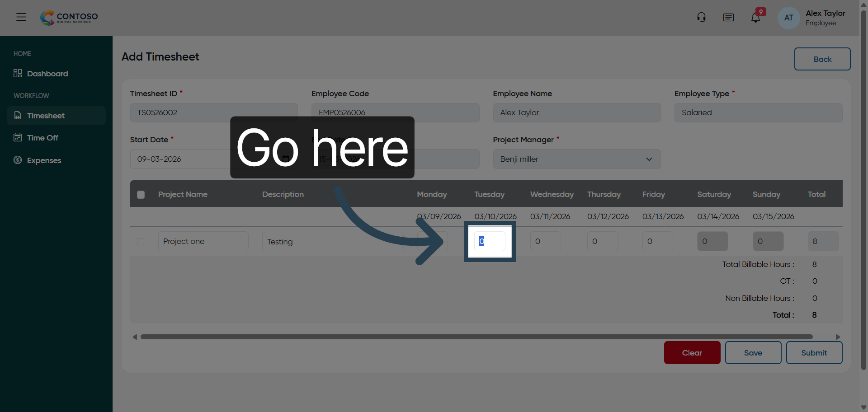Click the horizontal scrollbar right arrow
The width and height of the screenshot is (868, 412).
[x=838, y=337]
